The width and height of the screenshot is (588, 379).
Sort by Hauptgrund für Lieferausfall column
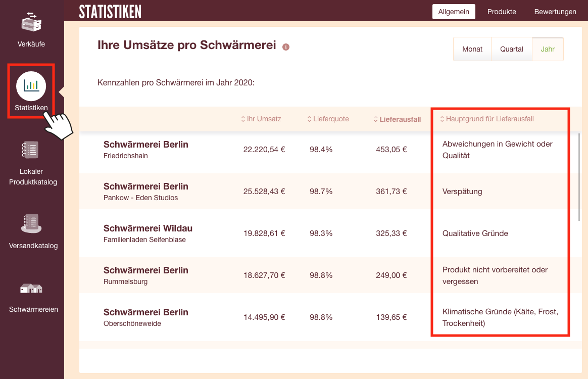click(x=487, y=119)
